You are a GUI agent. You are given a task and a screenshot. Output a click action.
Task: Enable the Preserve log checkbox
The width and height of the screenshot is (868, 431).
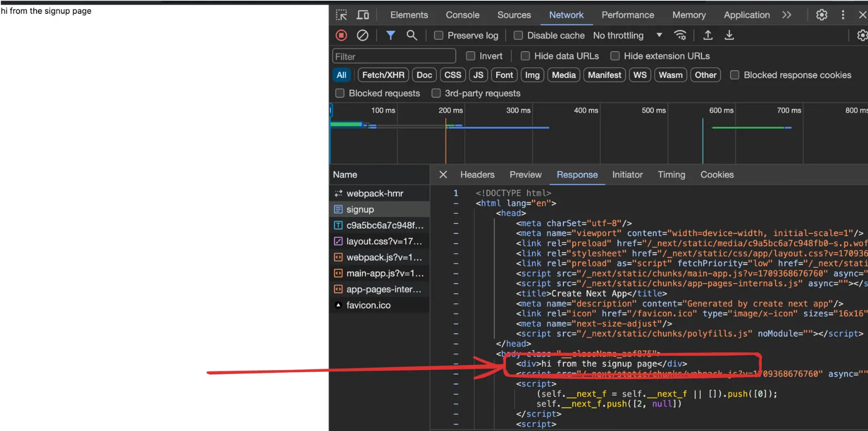click(439, 35)
